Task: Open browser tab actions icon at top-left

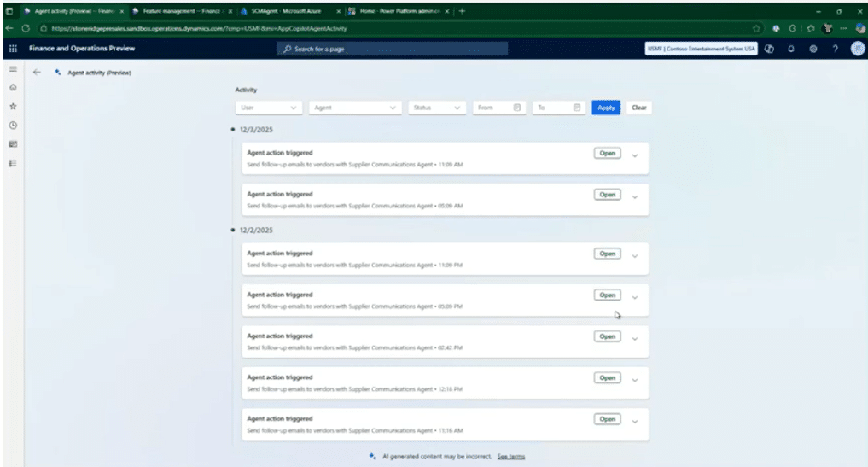Action: [9, 10]
